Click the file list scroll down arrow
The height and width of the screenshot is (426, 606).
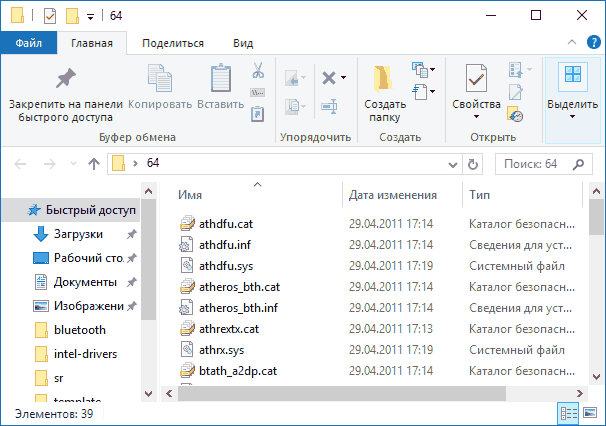click(596, 377)
